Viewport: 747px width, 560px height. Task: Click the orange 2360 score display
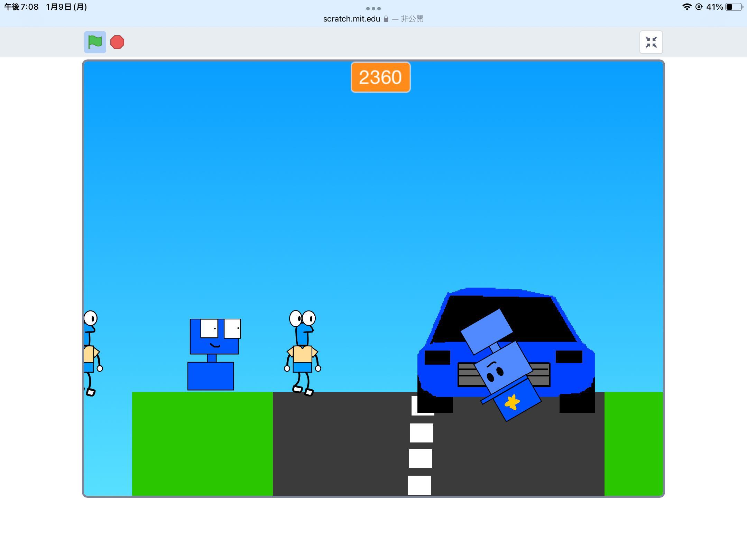pos(380,77)
